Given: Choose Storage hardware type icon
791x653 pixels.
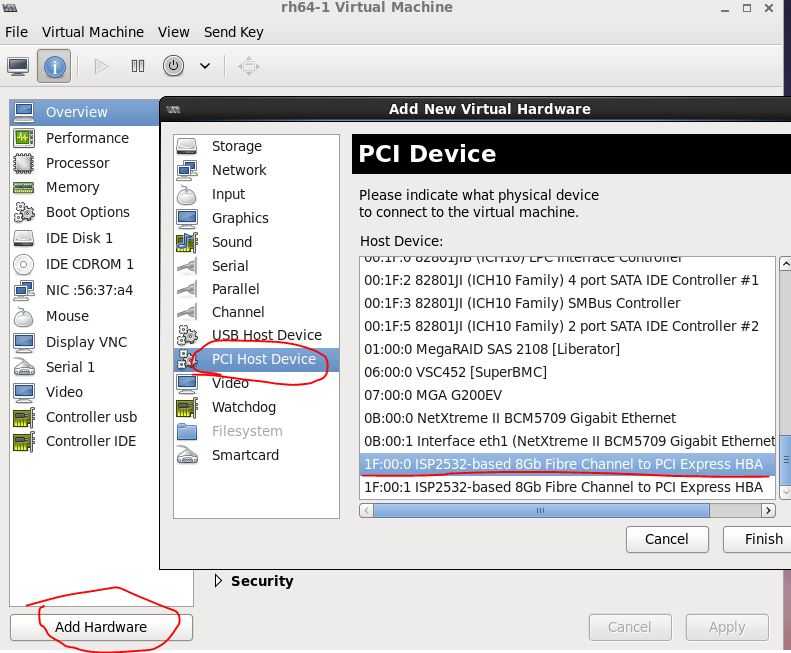Looking at the screenshot, I should click(x=187, y=146).
